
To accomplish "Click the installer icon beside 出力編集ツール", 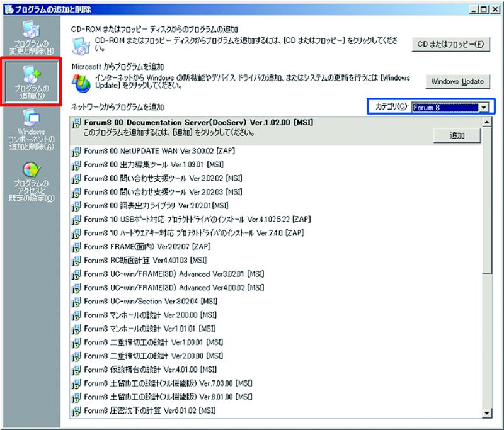I will pos(76,165).
